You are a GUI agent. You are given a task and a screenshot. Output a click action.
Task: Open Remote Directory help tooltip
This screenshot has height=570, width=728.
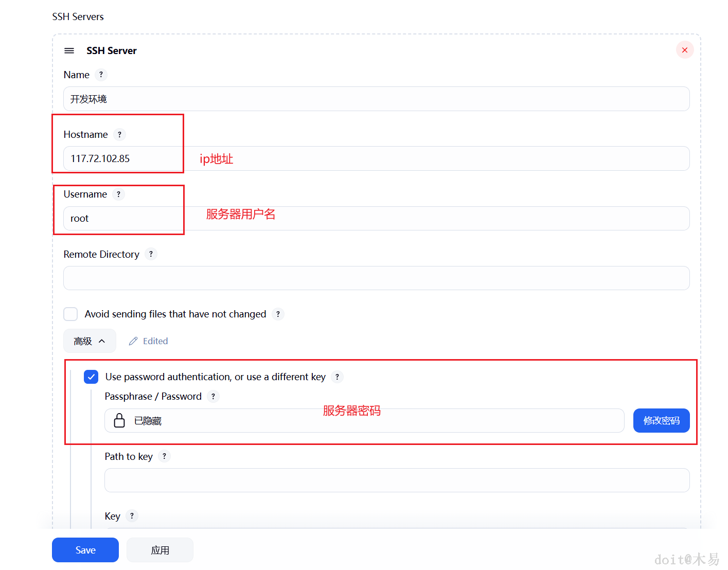[151, 254]
